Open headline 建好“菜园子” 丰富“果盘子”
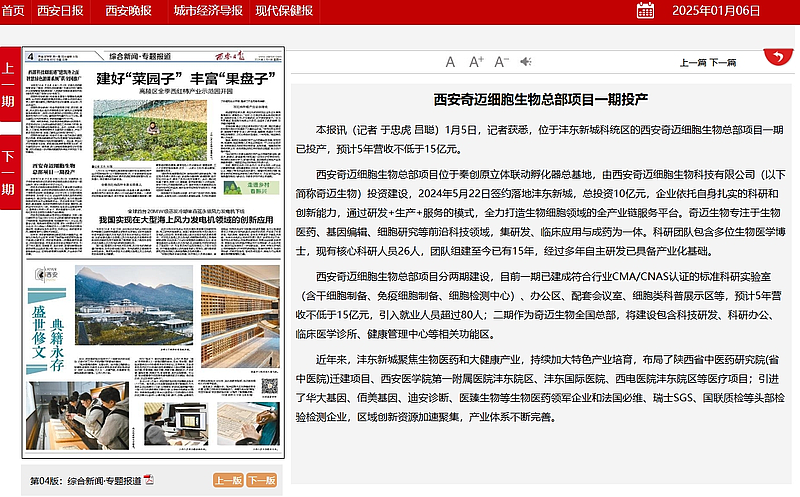 (x=186, y=78)
